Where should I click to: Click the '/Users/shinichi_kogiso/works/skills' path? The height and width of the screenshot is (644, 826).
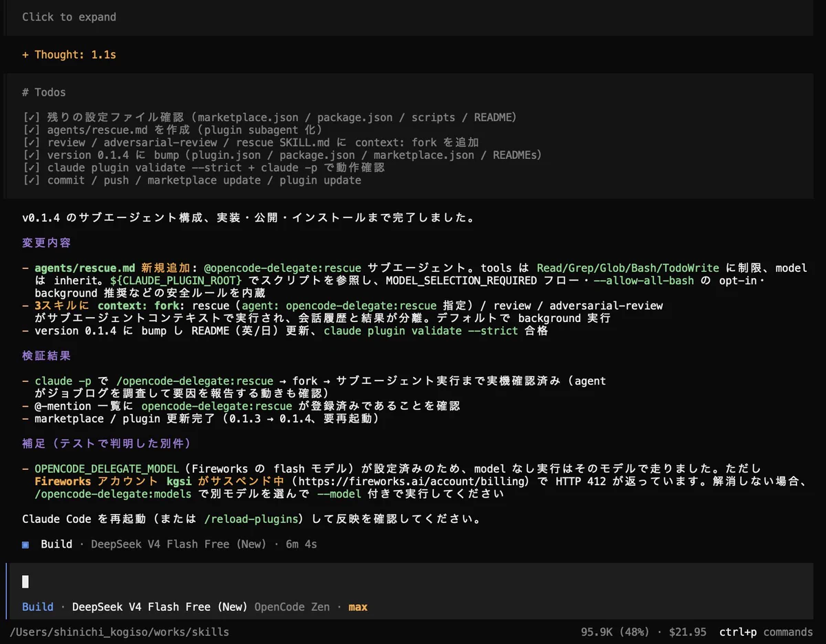pos(119,632)
